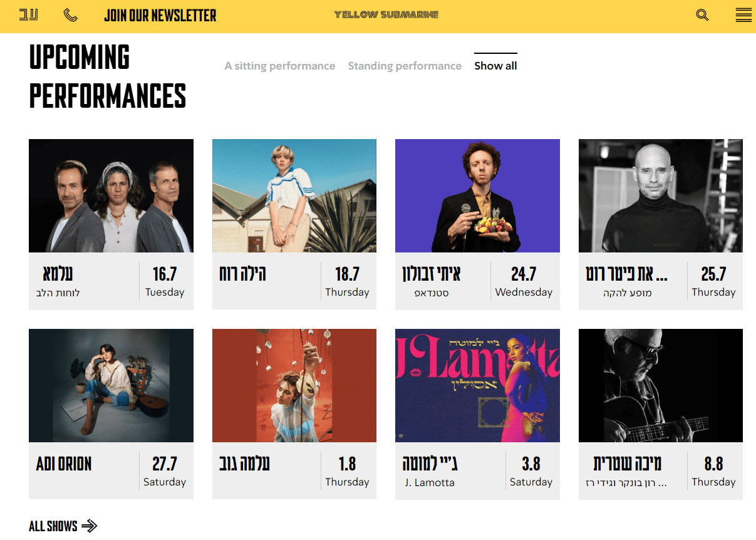Click the All Shows arrow icon

(x=90, y=526)
